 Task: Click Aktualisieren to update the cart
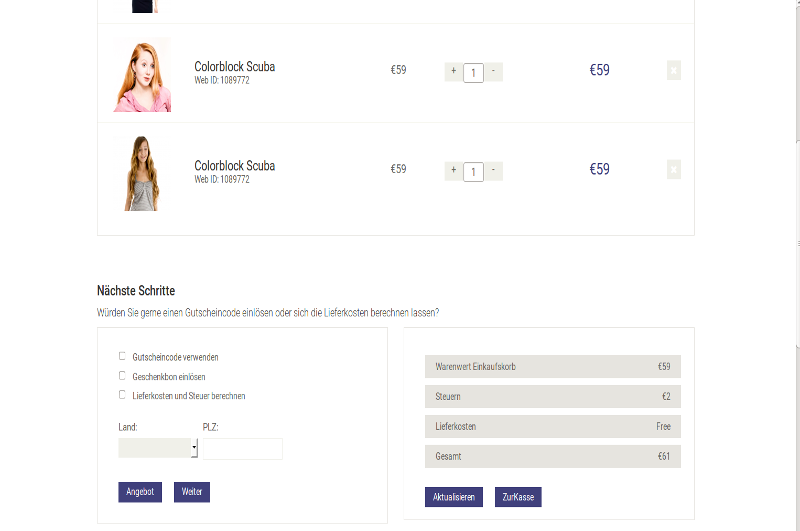tap(455, 497)
